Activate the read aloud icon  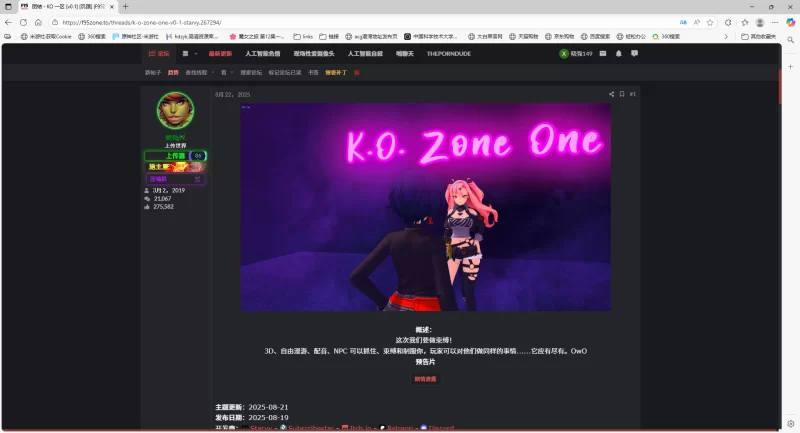pos(696,22)
